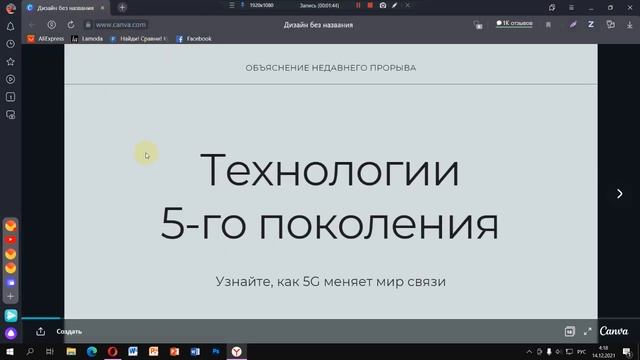Take a recorder snapshot with camera icon
This screenshot has width=640, height=360.
tap(382, 5)
